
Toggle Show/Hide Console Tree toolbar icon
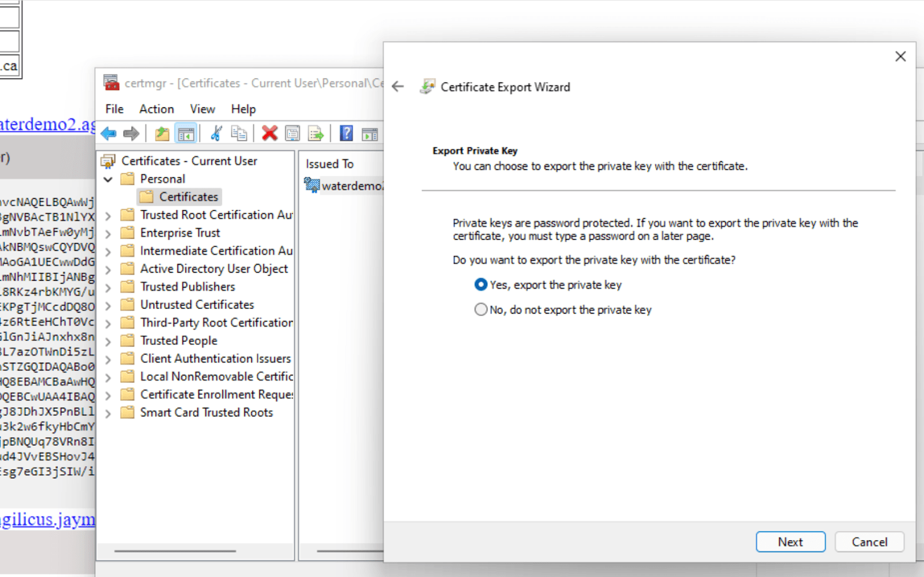coord(186,134)
